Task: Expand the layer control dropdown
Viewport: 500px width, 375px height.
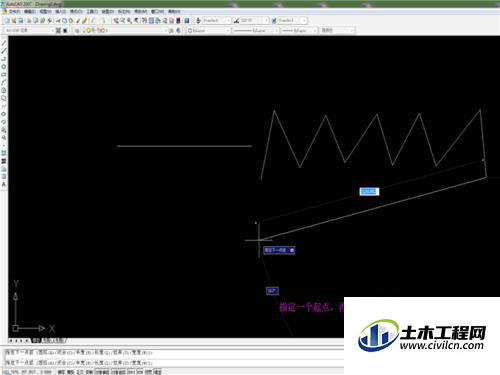Action: (x=125, y=30)
